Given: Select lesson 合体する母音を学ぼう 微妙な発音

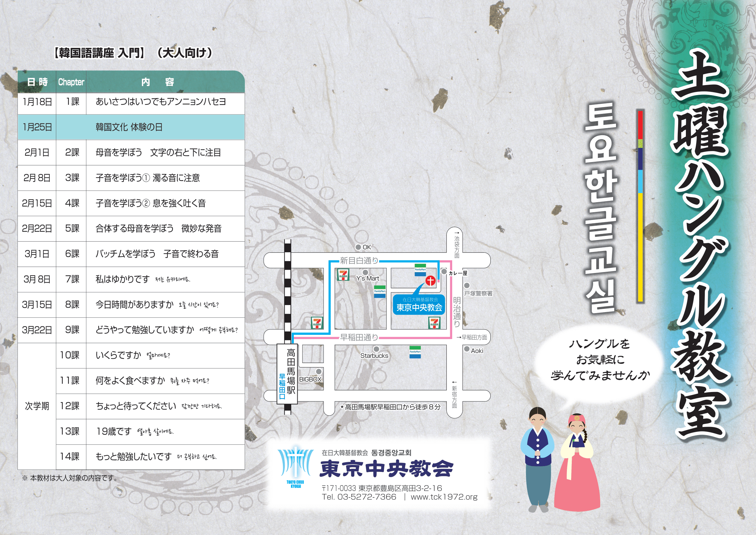Looking at the screenshot, I should coord(158,229).
